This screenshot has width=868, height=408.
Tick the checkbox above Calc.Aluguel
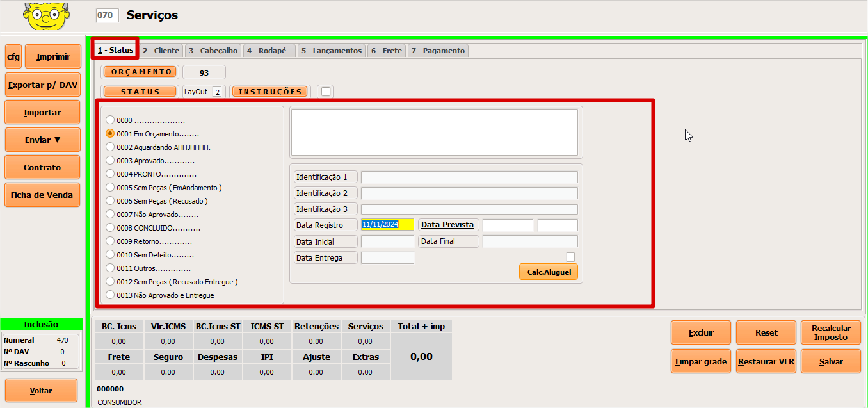(570, 257)
